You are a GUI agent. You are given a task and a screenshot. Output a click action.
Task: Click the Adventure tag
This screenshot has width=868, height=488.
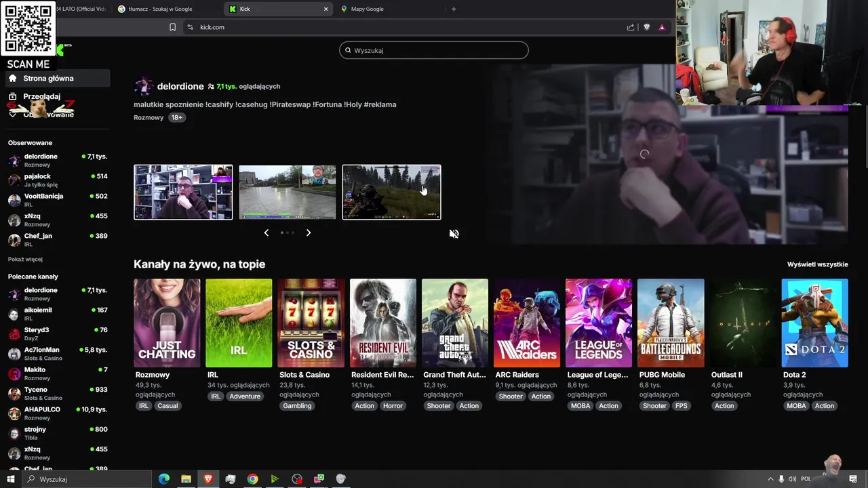[x=245, y=396]
